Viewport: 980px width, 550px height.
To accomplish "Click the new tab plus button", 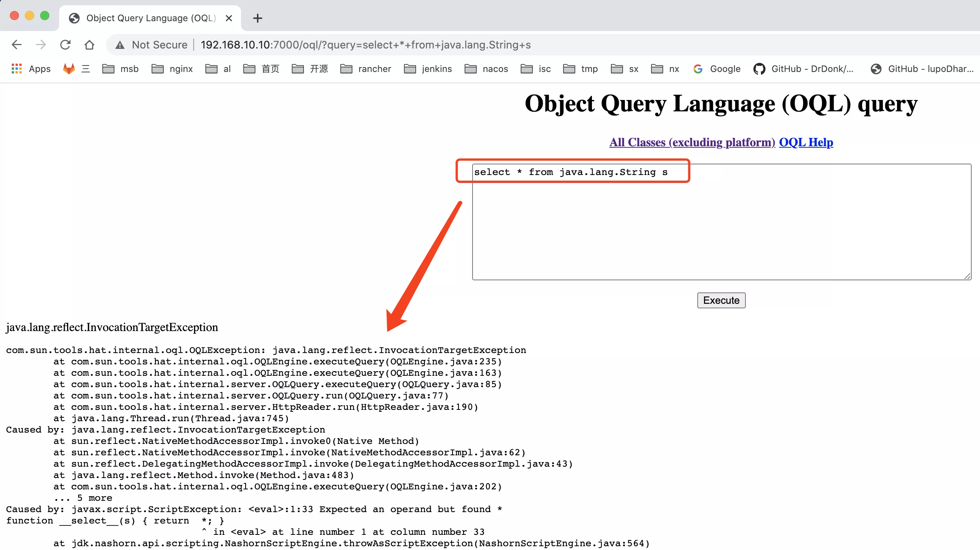I will pos(258,18).
